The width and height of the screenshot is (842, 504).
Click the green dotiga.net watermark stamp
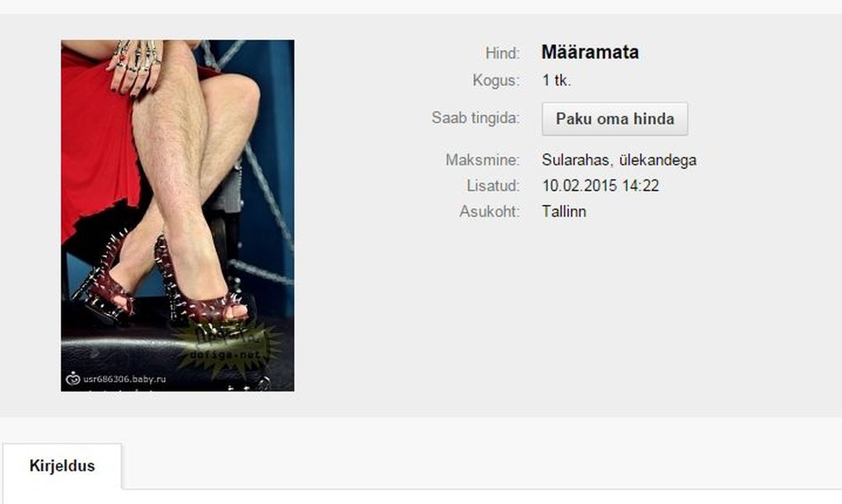tap(225, 347)
